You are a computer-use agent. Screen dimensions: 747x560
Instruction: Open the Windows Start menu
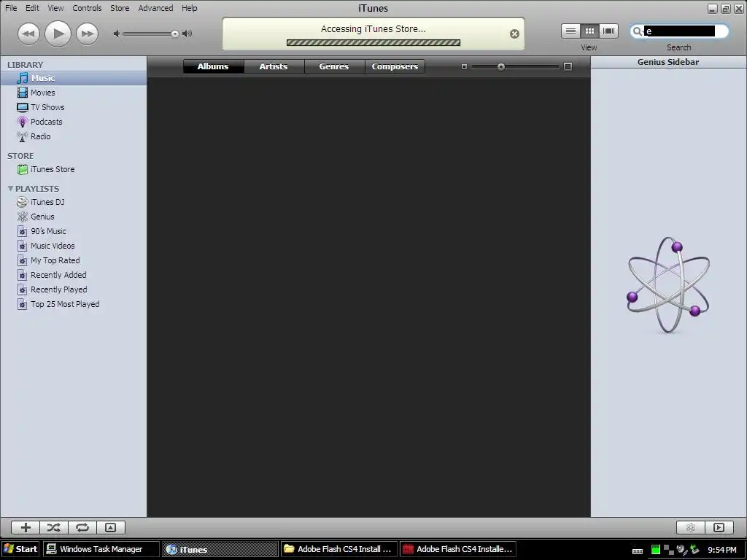click(x=20, y=549)
